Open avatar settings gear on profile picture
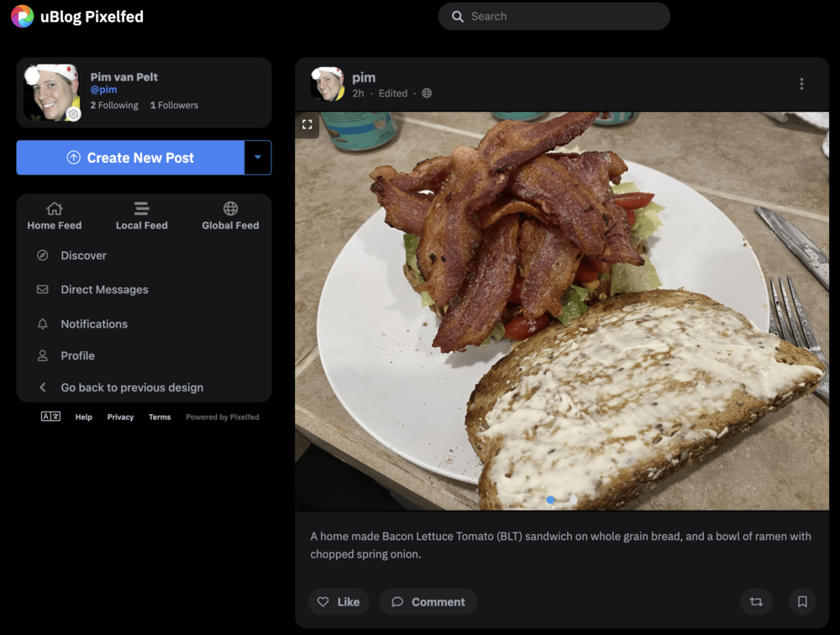Image resolution: width=840 pixels, height=635 pixels. (74, 114)
